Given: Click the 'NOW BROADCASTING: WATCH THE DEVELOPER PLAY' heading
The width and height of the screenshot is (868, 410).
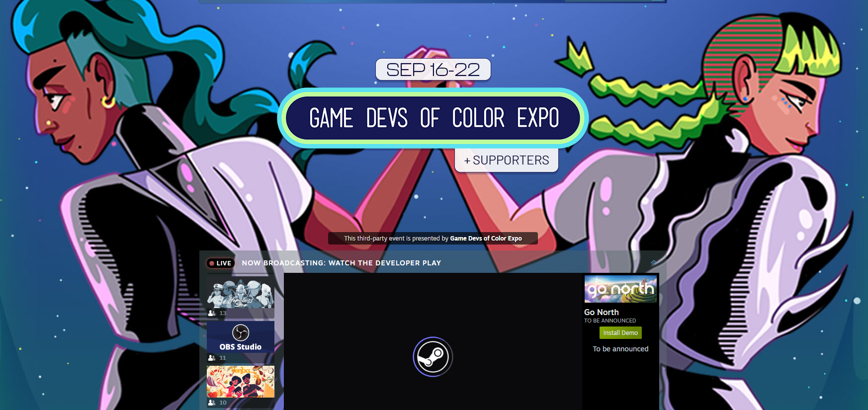Looking at the screenshot, I should 342,263.
